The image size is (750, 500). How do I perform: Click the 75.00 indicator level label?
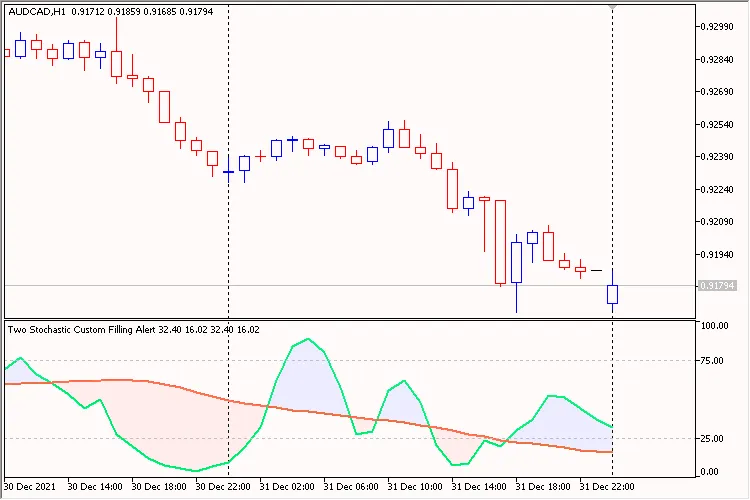click(x=712, y=361)
